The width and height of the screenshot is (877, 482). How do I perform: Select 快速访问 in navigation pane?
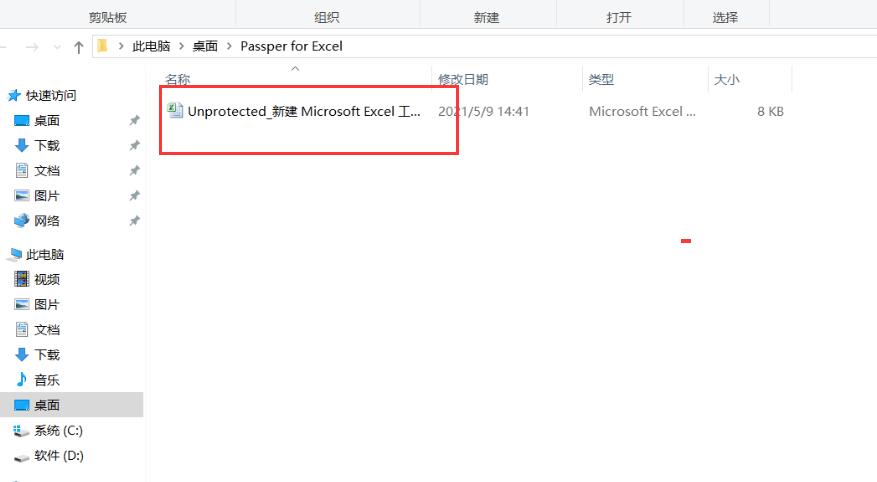coord(51,96)
